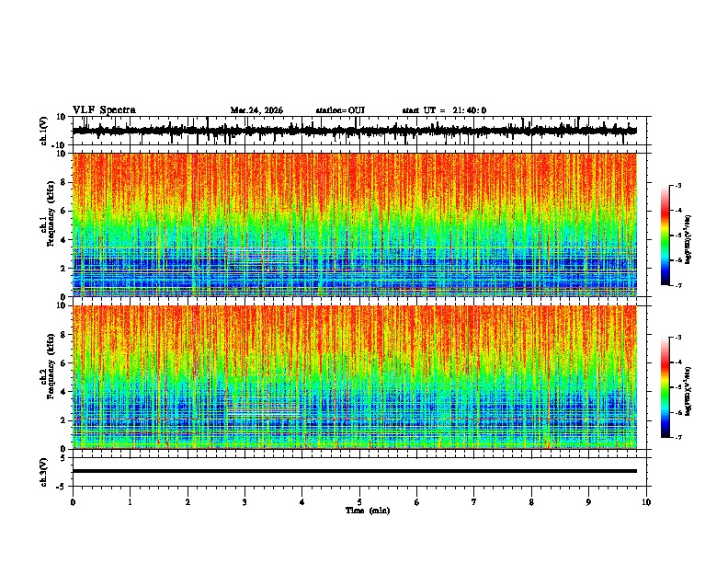Click time axis tick label "1"
This screenshot has width=728, height=563.
pos(130,502)
